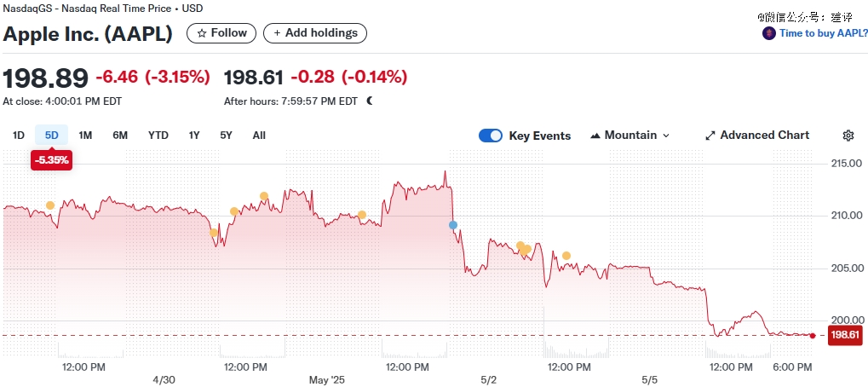Click the leftmost yellow key event marker
The height and width of the screenshot is (387, 868).
50,205
